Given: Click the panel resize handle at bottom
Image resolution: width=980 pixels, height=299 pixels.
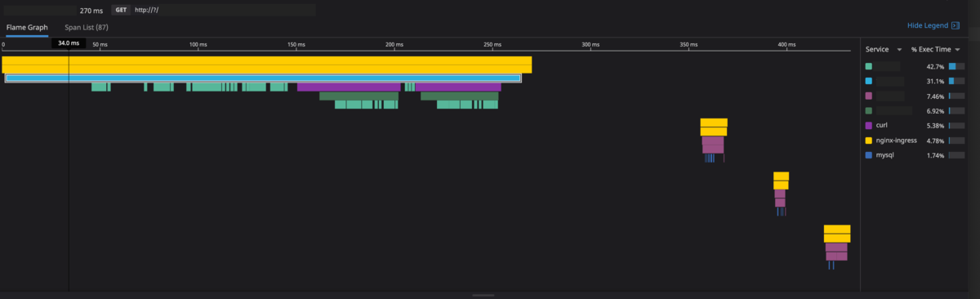Looking at the screenshot, I should [483, 295].
